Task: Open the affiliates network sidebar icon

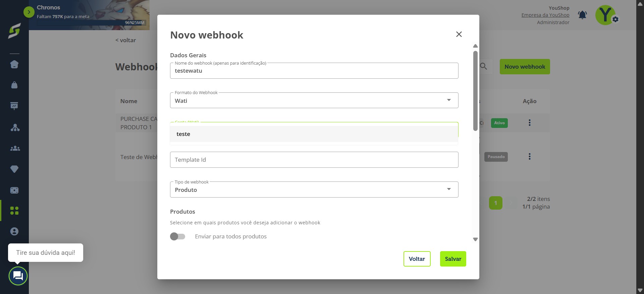Action: tap(14, 127)
